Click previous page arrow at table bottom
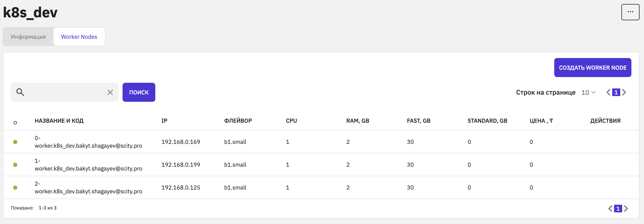 [x=610, y=209]
